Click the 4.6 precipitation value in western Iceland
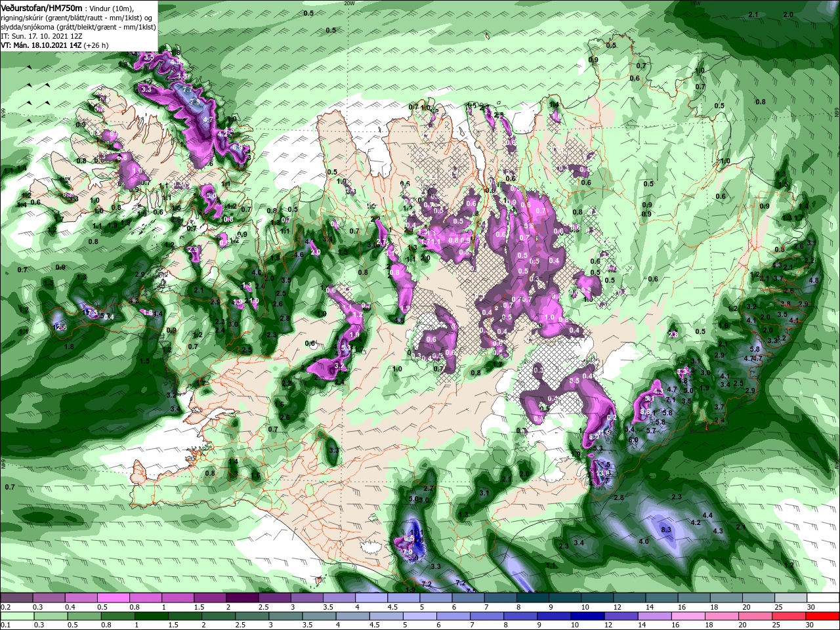840x630 pixels. click(299, 255)
